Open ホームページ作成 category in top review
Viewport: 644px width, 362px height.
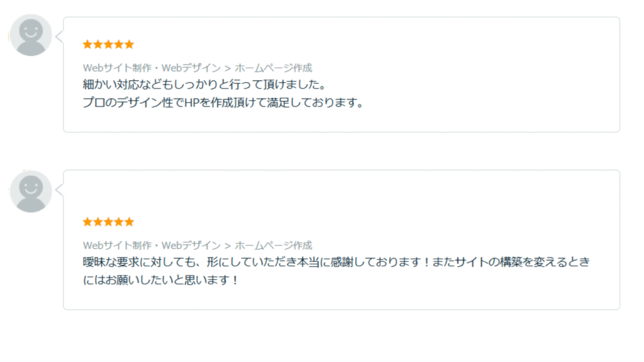[274, 68]
